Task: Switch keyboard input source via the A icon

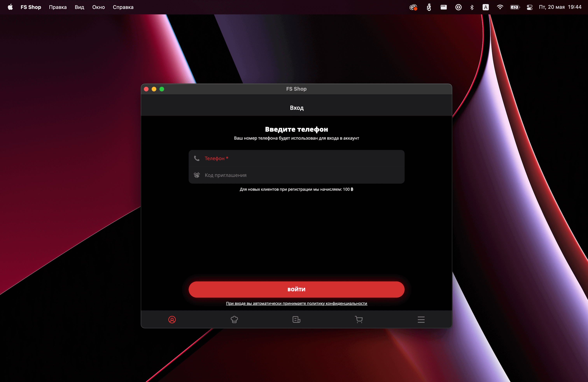Action: pos(485,7)
